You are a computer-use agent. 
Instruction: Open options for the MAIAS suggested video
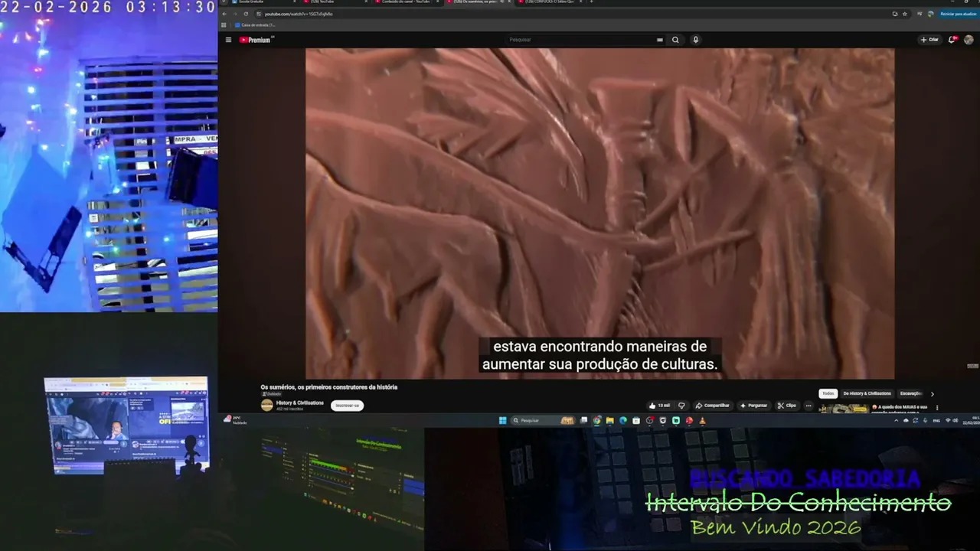[936, 408]
